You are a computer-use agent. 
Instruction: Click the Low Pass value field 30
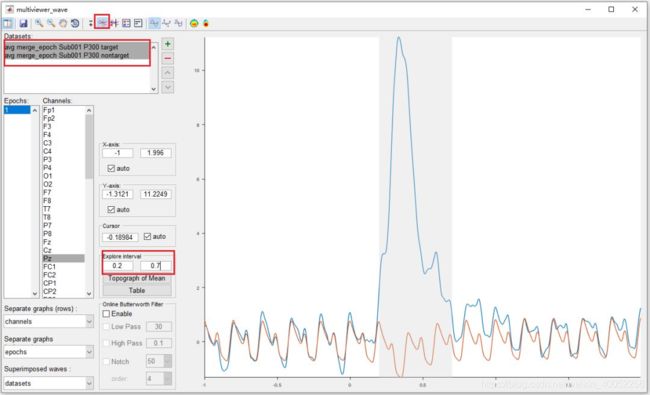pyautogui.click(x=159, y=327)
